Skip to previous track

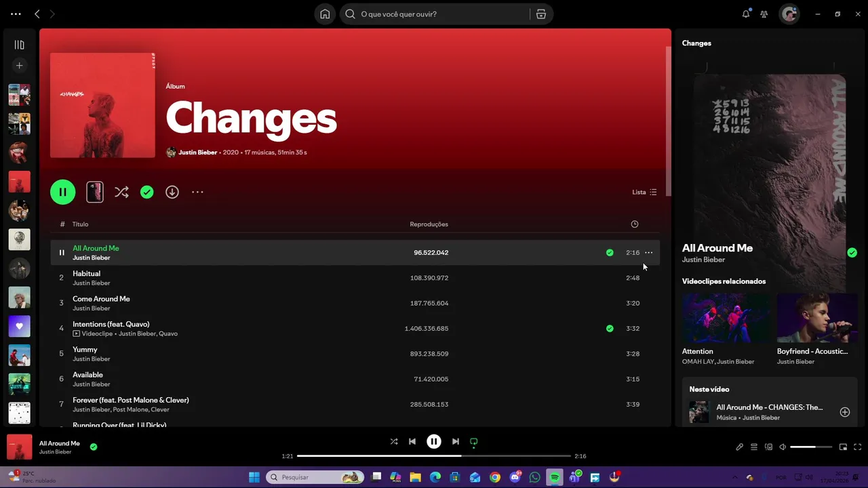[412, 441]
